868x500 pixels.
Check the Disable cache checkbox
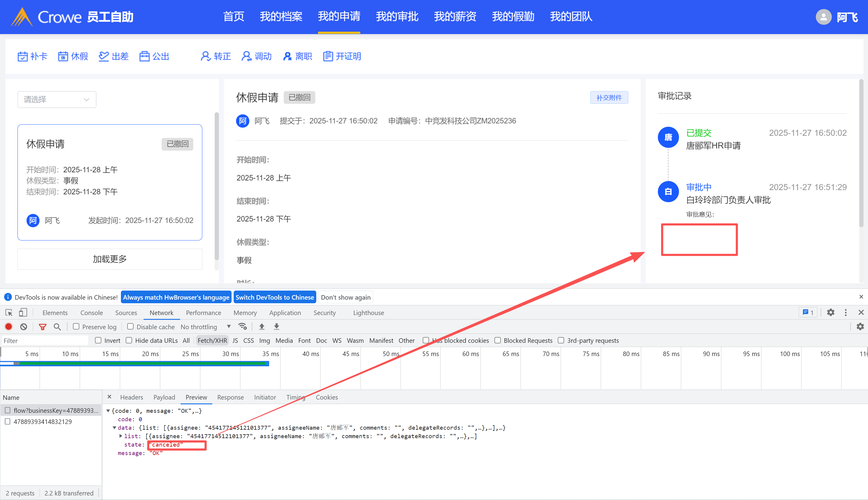[x=130, y=326]
